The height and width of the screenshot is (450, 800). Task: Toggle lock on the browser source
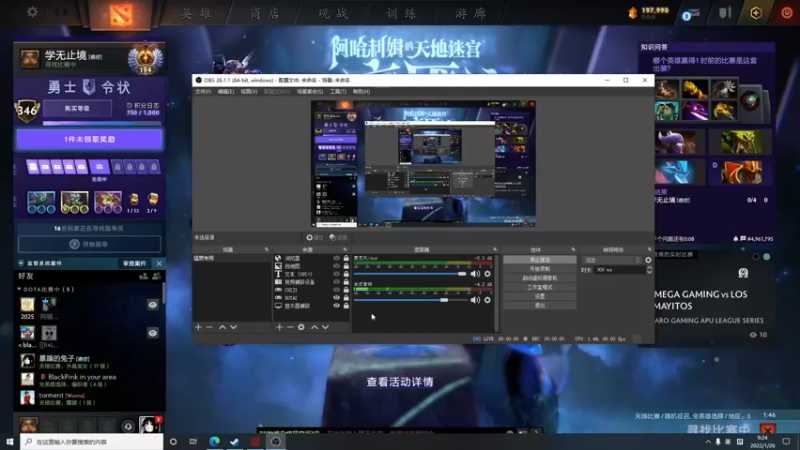pos(346,258)
